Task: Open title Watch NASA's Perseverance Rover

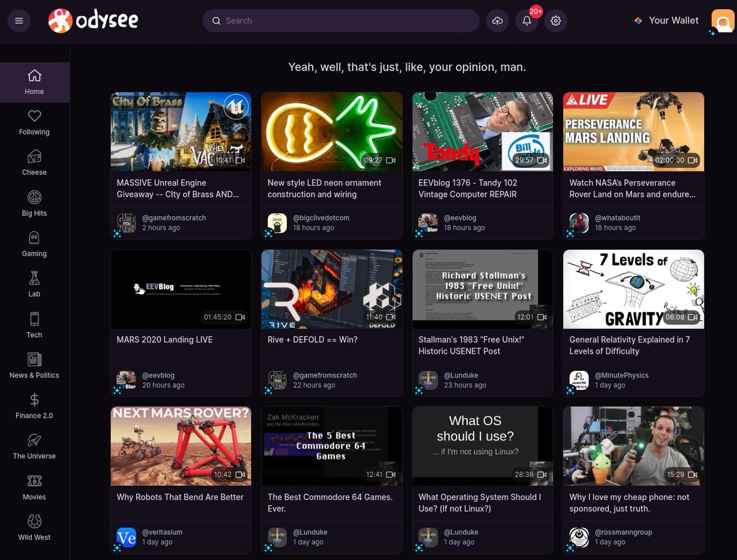Action: [x=633, y=189]
